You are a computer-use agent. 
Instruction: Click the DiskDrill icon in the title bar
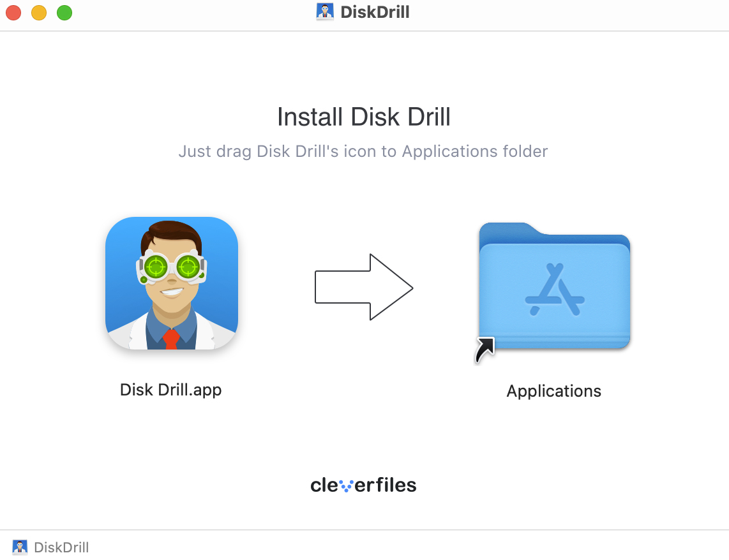(324, 11)
